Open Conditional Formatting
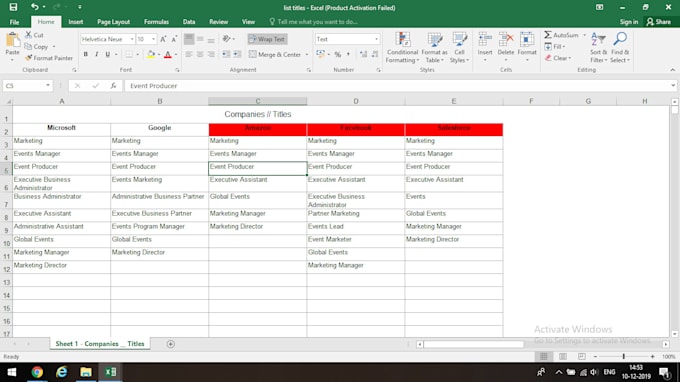This screenshot has height=382, width=680. pyautogui.click(x=402, y=48)
